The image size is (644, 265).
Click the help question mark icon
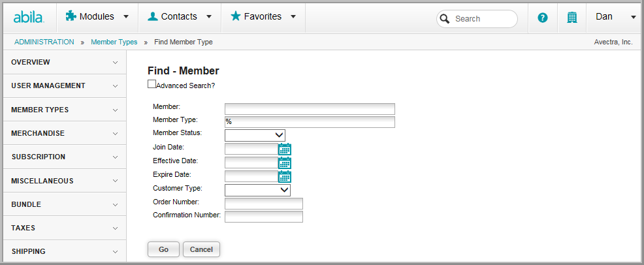[x=543, y=18]
